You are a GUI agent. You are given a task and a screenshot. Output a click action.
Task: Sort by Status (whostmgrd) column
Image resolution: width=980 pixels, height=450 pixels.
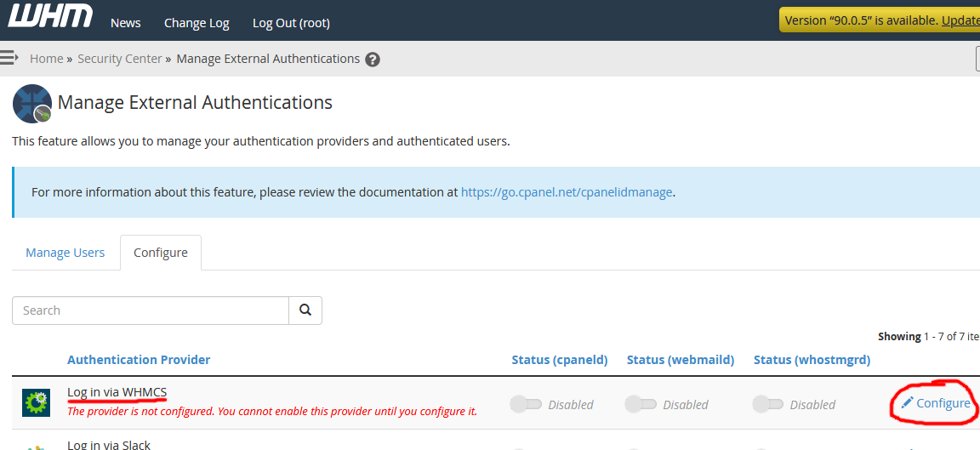(812, 359)
